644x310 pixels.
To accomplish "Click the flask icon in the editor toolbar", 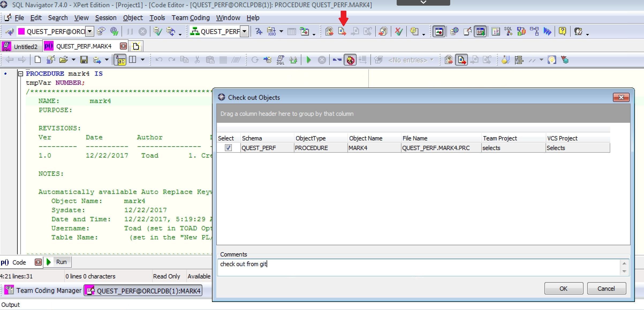I will (505, 60).
